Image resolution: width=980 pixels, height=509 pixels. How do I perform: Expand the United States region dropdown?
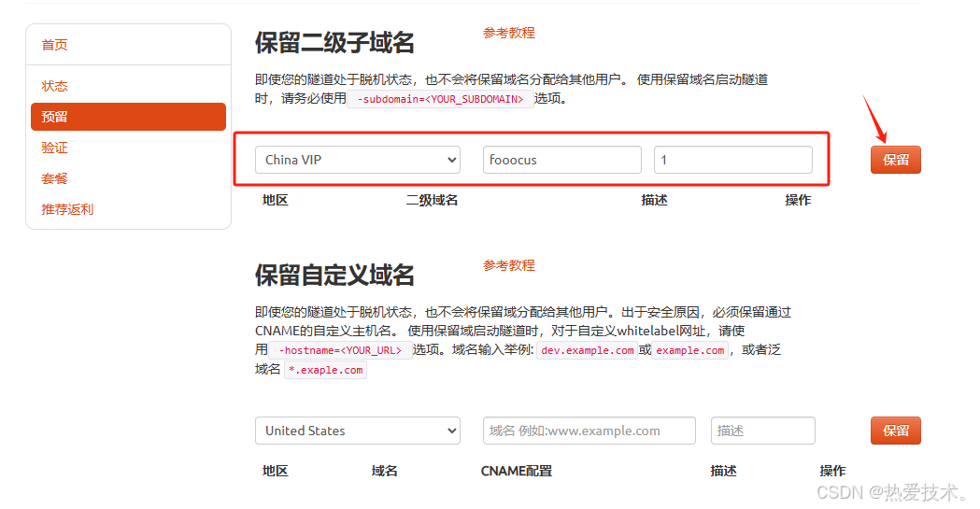358,431
